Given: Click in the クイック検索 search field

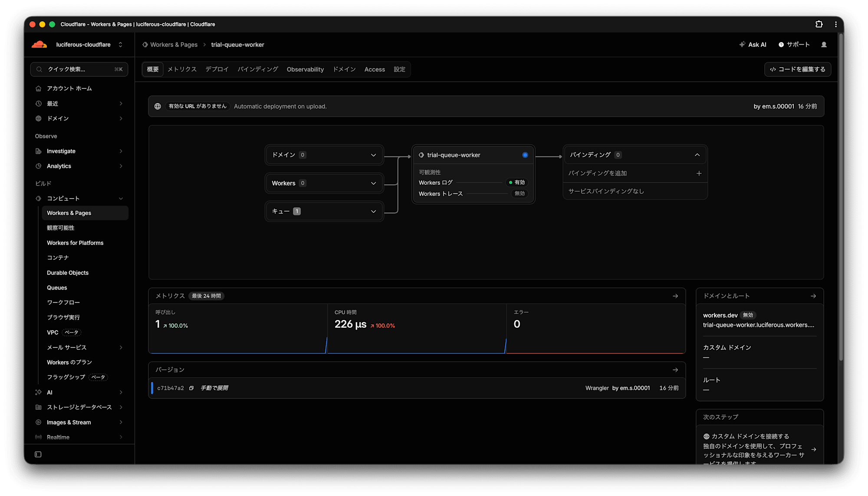Looking at the screenshot, I should click(79, 69).
